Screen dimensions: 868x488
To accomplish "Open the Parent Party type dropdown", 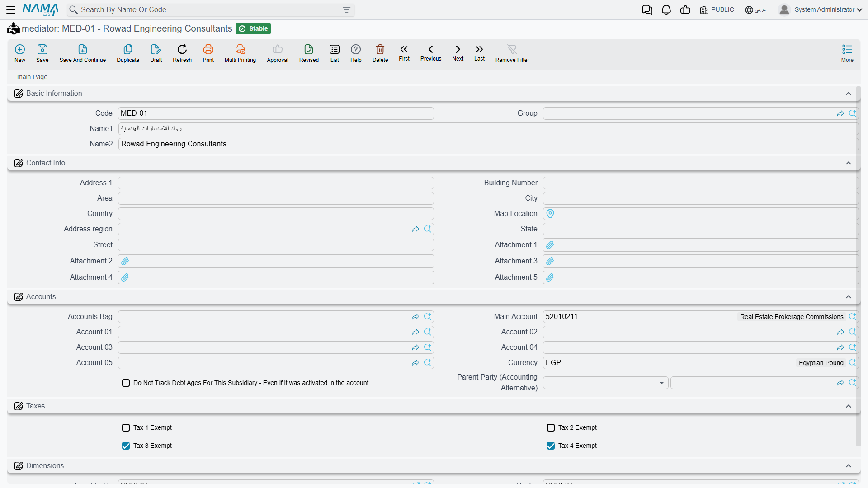I will click(605, 383).
